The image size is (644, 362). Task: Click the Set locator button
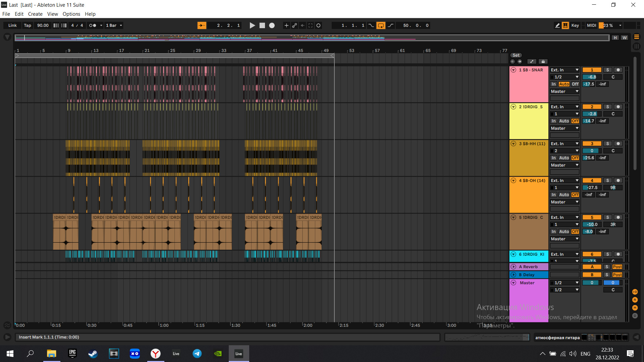pos(516,55)
